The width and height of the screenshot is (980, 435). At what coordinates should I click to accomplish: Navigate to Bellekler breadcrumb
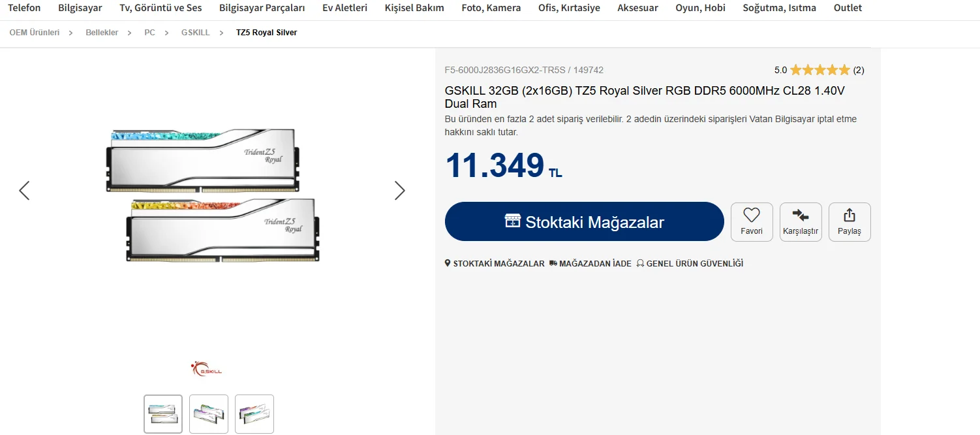[x=102, y=33]
